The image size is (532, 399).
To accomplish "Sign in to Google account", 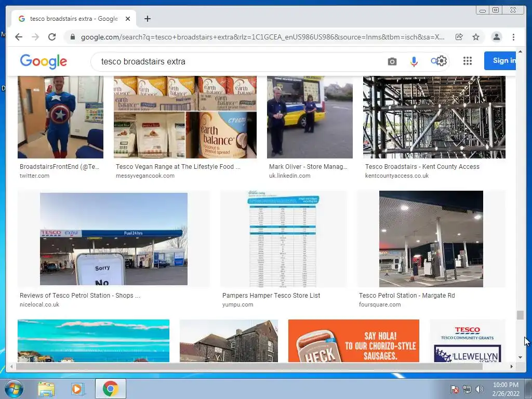I will pos(500,61).
